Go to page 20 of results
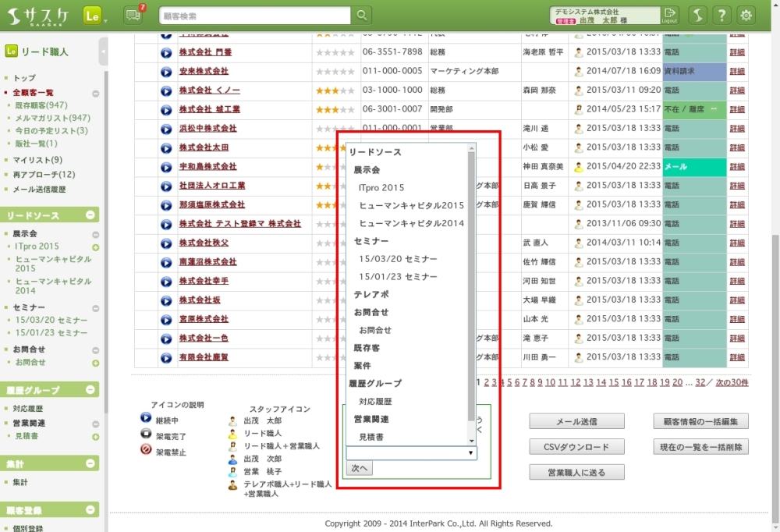780x532 pixels. tap(678, 382)
